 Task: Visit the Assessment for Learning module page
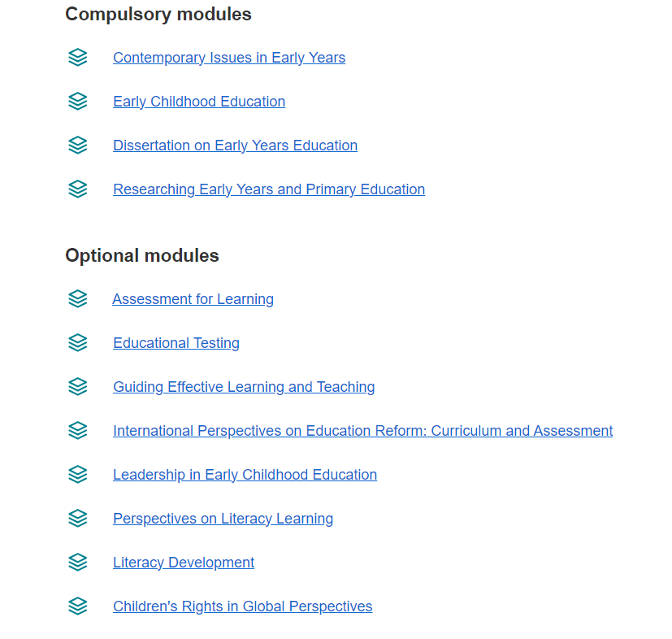point(193,299)
